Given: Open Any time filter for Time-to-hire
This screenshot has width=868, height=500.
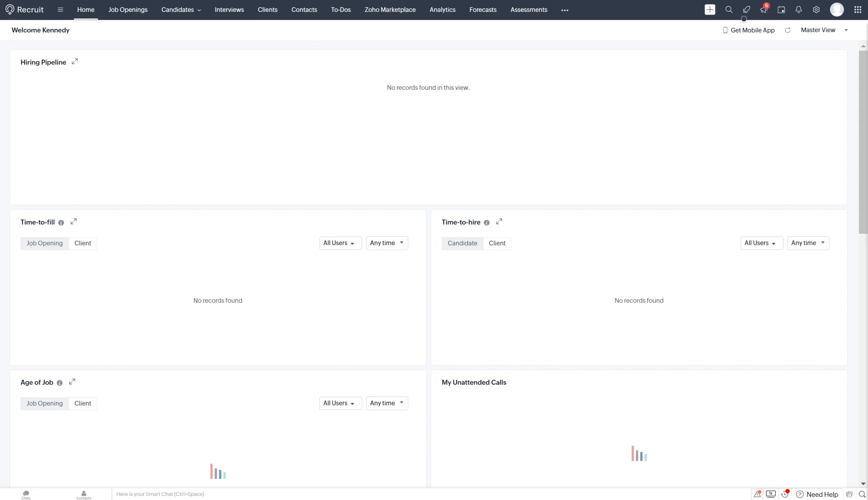Looking at the screenshot, I should tap(808, 243).
